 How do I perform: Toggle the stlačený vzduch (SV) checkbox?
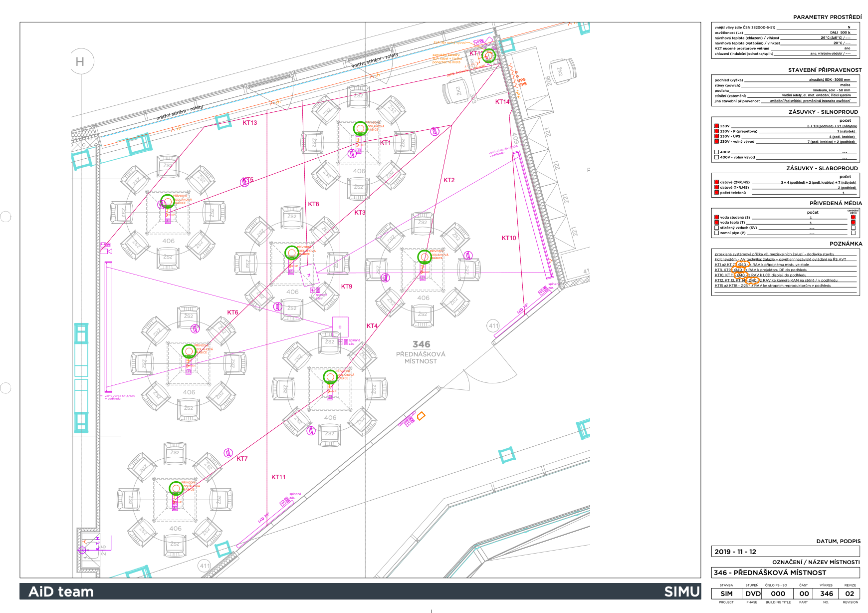point(716,228)
